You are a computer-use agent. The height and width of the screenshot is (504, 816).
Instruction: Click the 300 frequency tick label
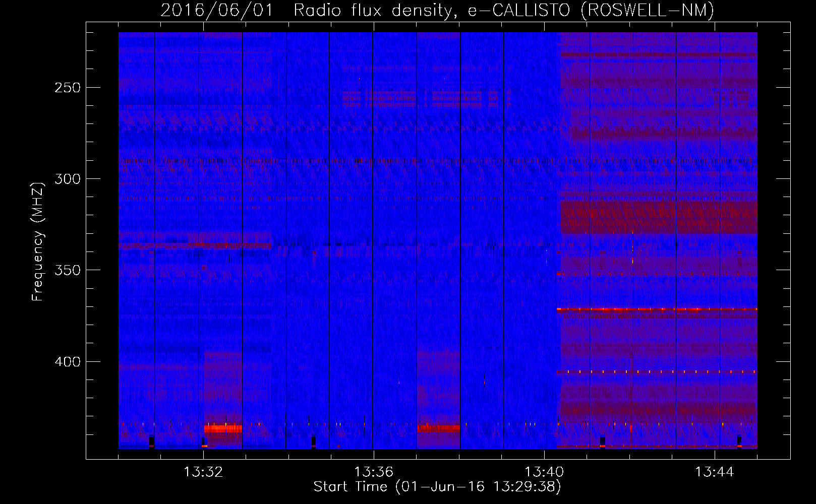coord(68,179)
